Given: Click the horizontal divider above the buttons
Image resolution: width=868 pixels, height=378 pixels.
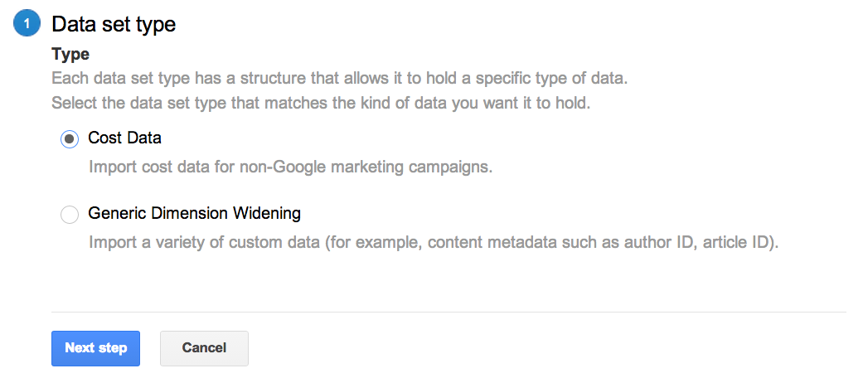Looking at the screenshot, I should point(449,313).
